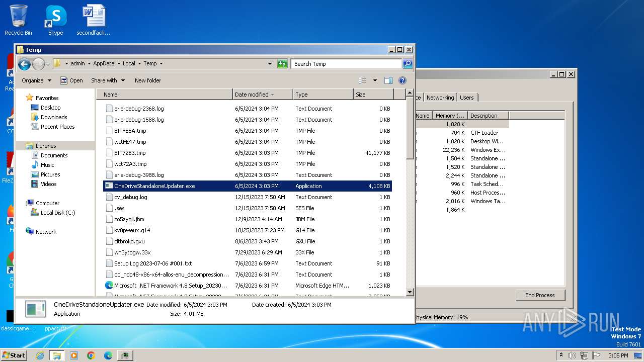The image size is (644, 362).
Task: Toggle the preview pane icon
Action: click(x=388, y=80)
